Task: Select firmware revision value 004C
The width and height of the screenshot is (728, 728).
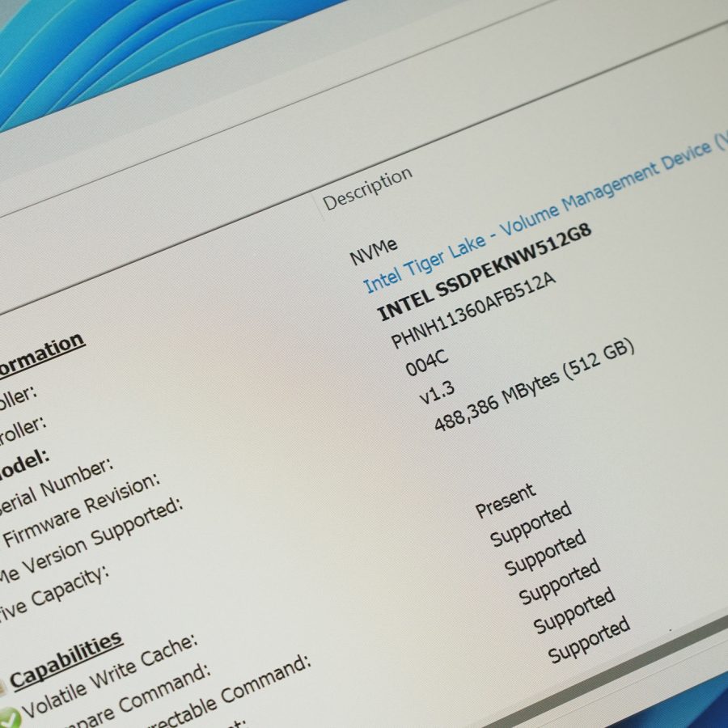Action: [426, 362]
